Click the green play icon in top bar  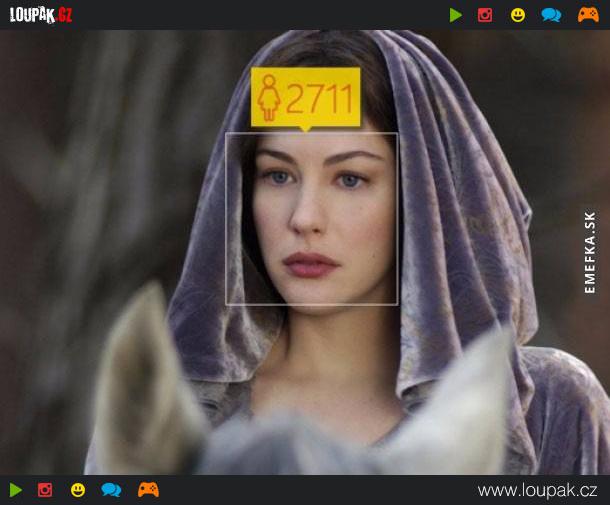(x=456, y=15)
